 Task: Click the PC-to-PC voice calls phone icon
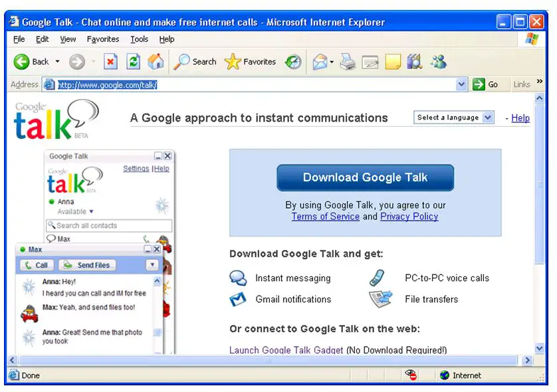tap(377, 278)
